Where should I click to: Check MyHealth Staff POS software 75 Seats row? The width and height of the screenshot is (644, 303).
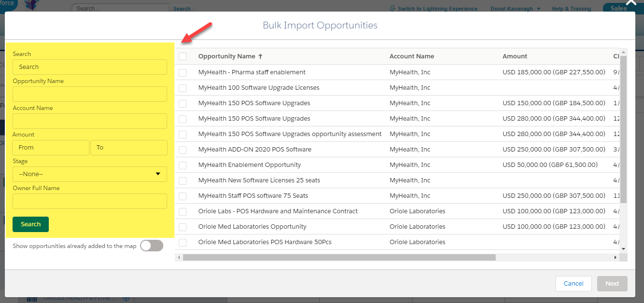tap(183, 196)
